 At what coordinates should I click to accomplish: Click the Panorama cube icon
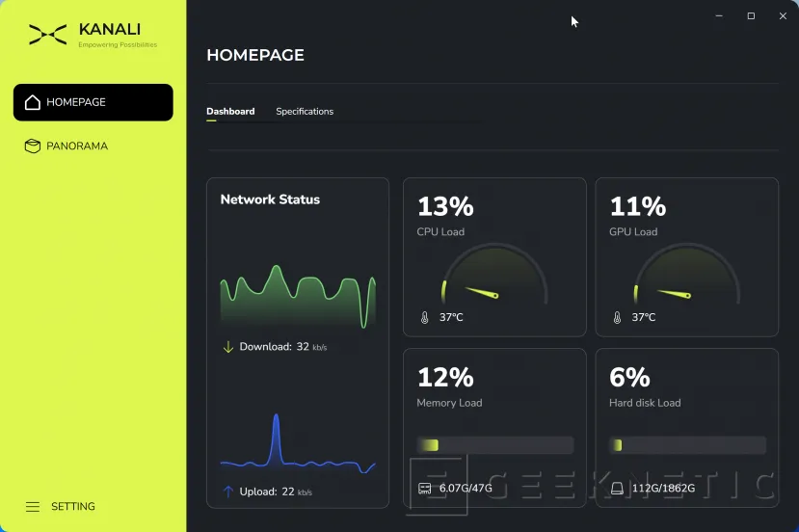pos(33,146)
